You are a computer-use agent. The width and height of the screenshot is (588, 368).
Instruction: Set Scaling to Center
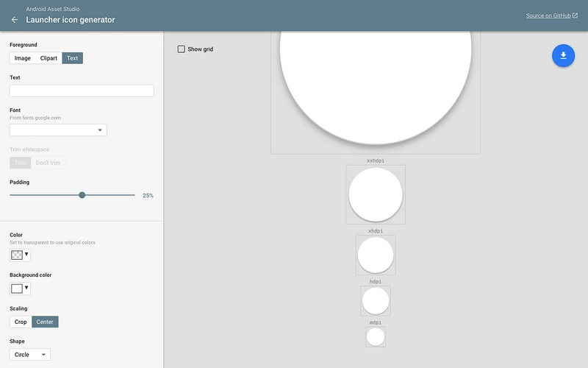coord(45,322)
